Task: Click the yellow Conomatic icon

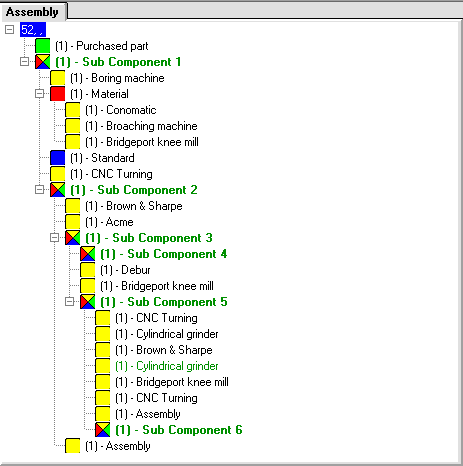Action: 73,110
